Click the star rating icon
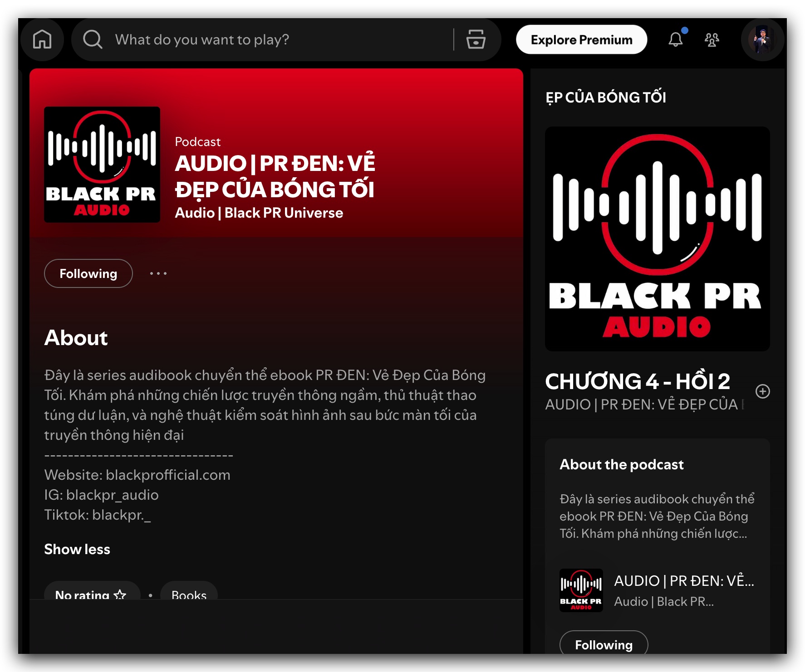Viewport: 805px width, 672px height. coord(120,594)
